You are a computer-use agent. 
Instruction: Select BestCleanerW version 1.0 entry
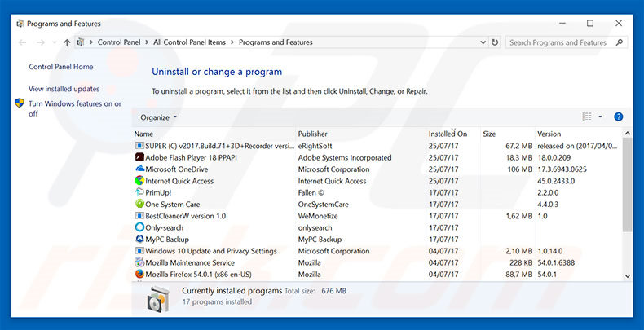(x=378, y=216)
